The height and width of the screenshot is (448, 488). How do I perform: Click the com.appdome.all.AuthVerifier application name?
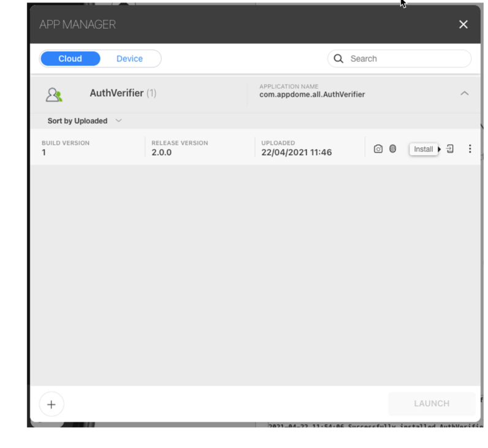click(x=312, y=94)
